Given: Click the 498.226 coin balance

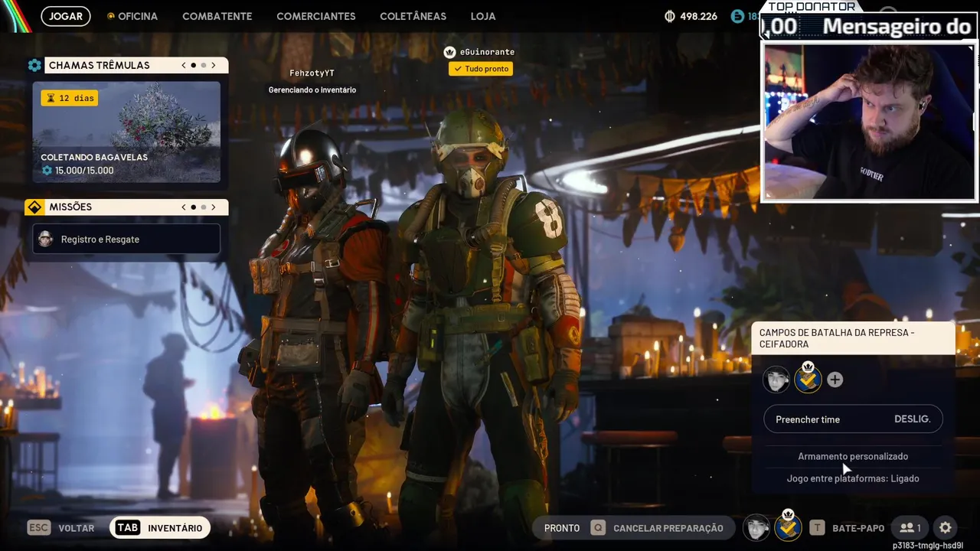Looking at the screenshot, I should (698, 16).
